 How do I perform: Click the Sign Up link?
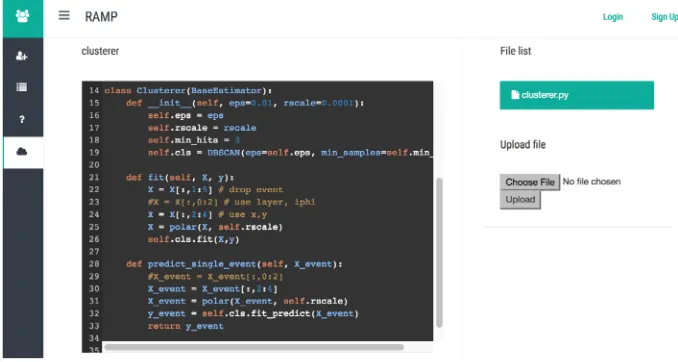coord(664,17)
